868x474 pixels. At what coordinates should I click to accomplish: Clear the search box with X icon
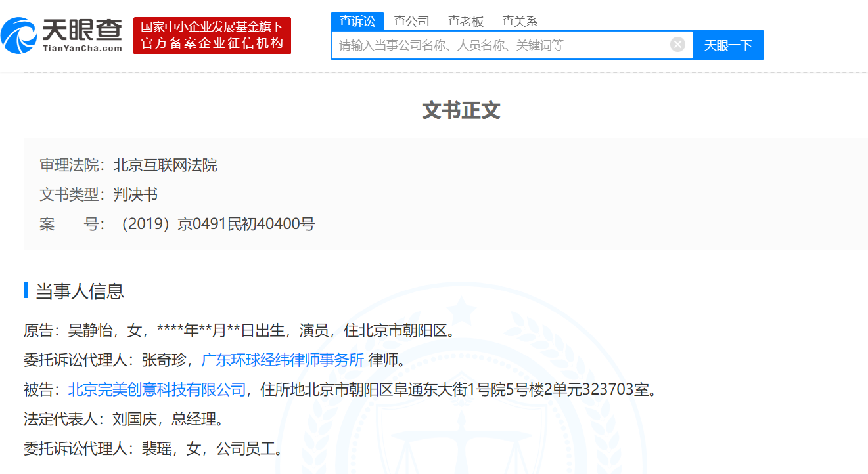click(x=677, y=45)
